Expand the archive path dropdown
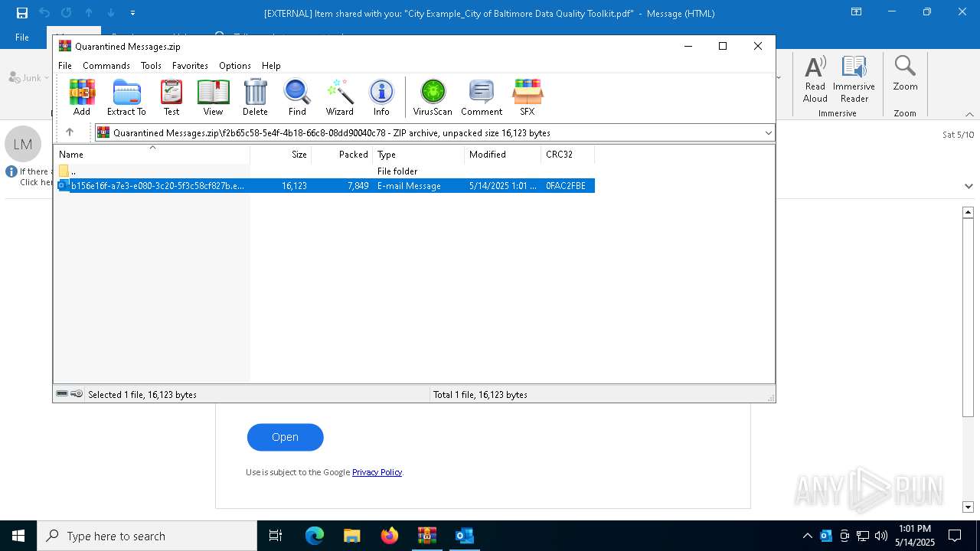The width and height of the screenshot is (980, 551). coord(768,133)
